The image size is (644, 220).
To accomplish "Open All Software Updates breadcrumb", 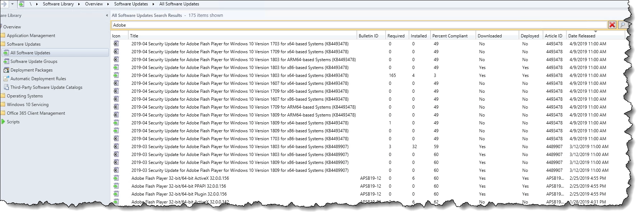I will [x=179, y=4].
